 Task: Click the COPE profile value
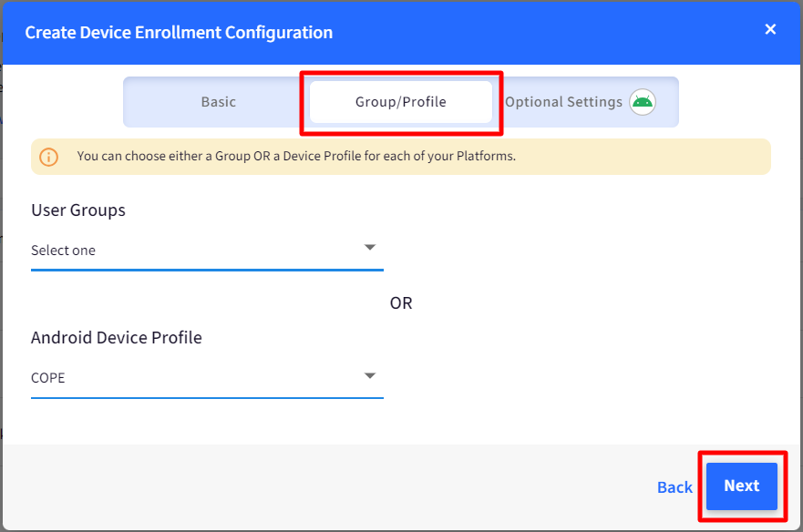point(48,378)
